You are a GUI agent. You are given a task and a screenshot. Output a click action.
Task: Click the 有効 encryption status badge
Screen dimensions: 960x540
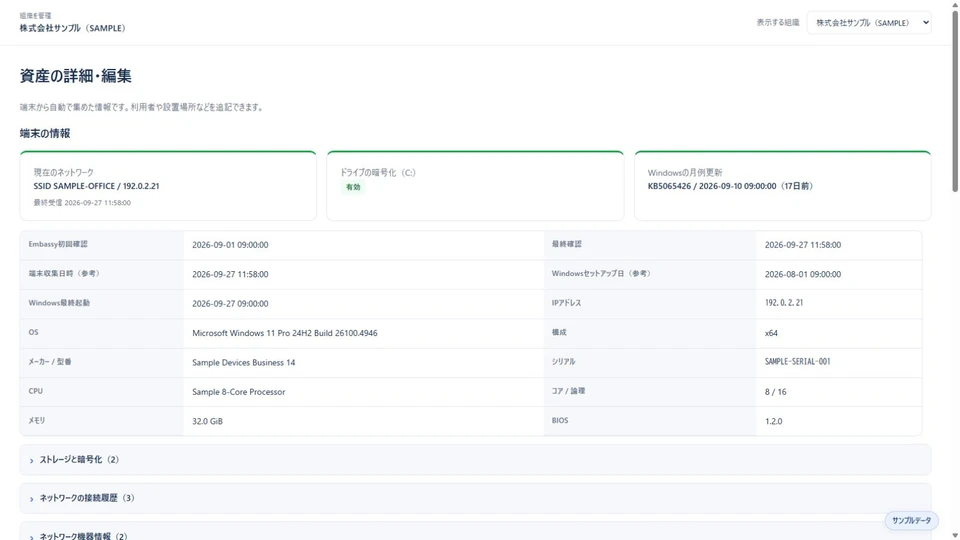353,187
